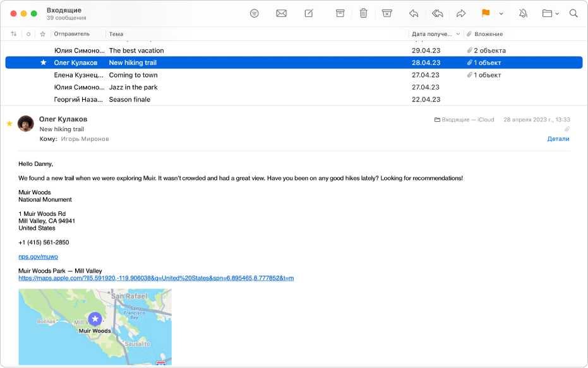Flag message with orange flag

[x=486, y=13]
